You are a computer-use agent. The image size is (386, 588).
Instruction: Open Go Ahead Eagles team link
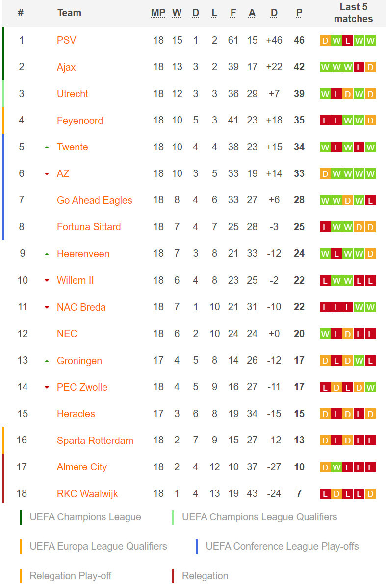(x=95, y=200)
